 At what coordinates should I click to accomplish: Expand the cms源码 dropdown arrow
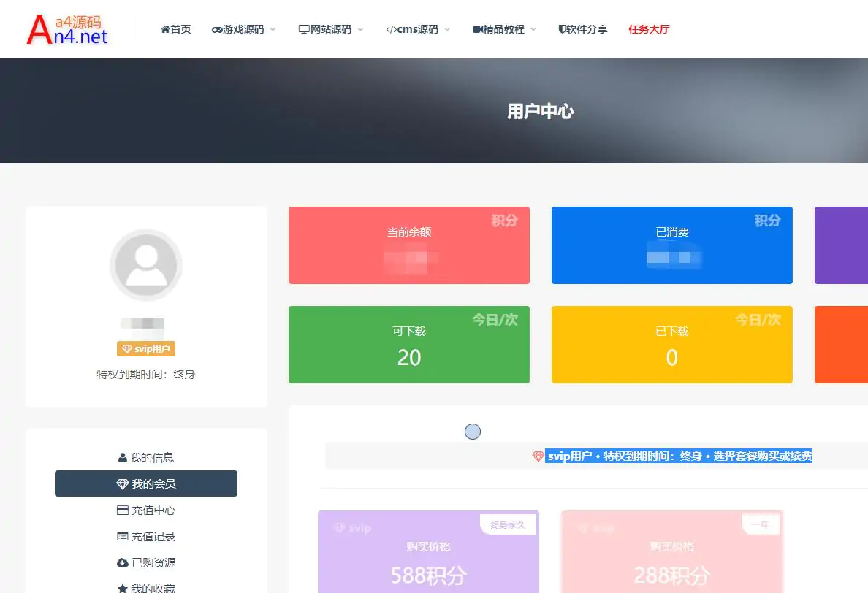click(447, 30)
